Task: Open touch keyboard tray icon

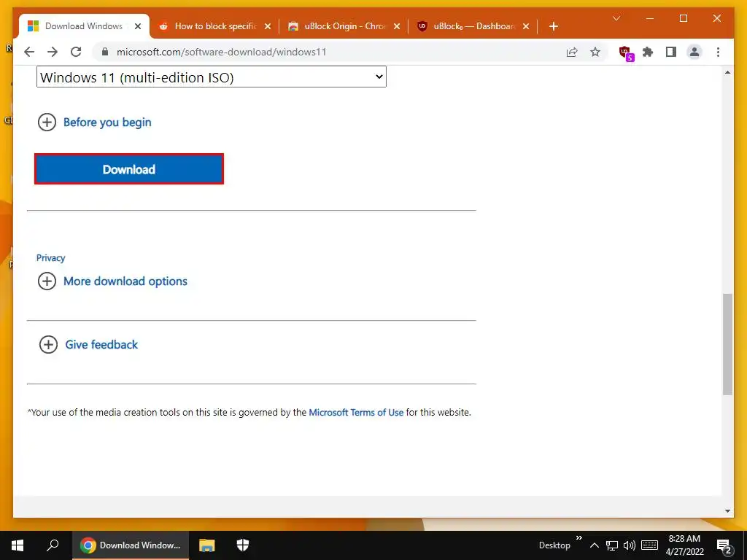Action: point(649,545)
